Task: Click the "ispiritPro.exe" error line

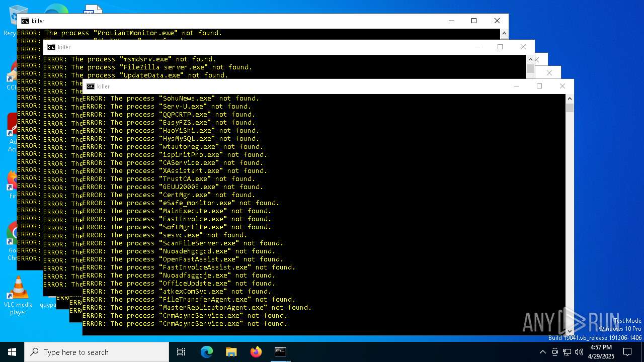Action: click(x=175, y=155)
